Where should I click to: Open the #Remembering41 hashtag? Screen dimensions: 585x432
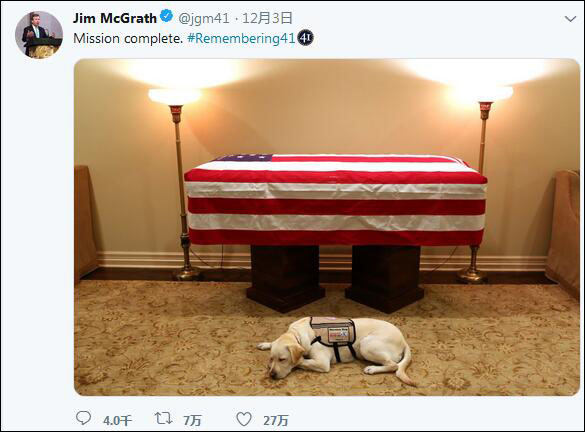click(x=241, y=38)
